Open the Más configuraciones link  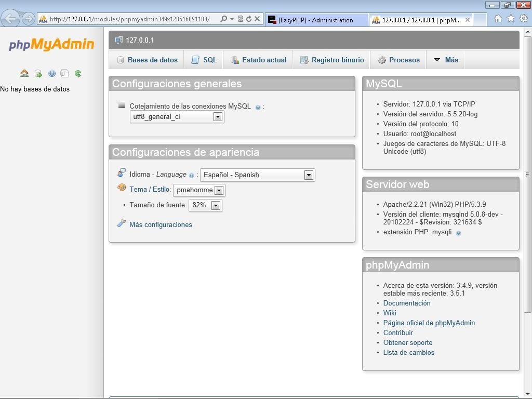pos(161,224)
